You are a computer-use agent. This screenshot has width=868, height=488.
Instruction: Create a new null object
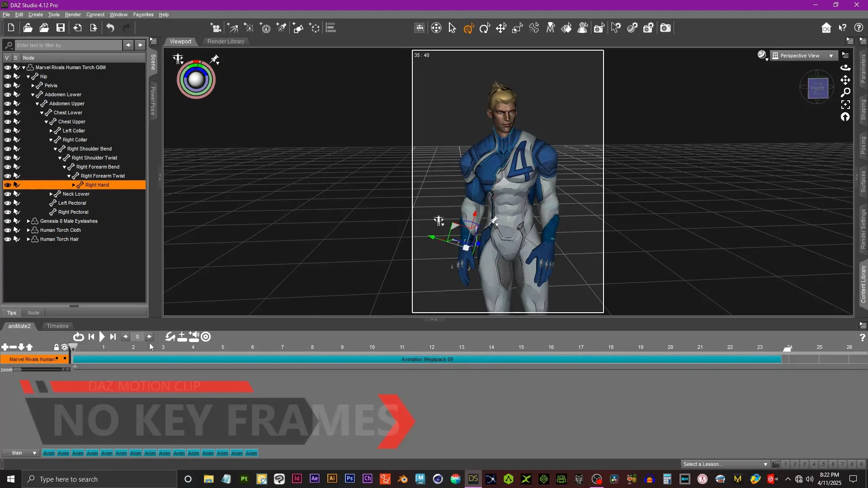[x=314, y=28]
